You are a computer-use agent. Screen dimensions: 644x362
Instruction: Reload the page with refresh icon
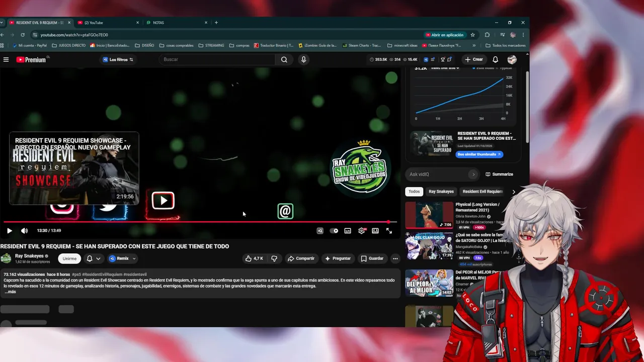click(23, 35)
